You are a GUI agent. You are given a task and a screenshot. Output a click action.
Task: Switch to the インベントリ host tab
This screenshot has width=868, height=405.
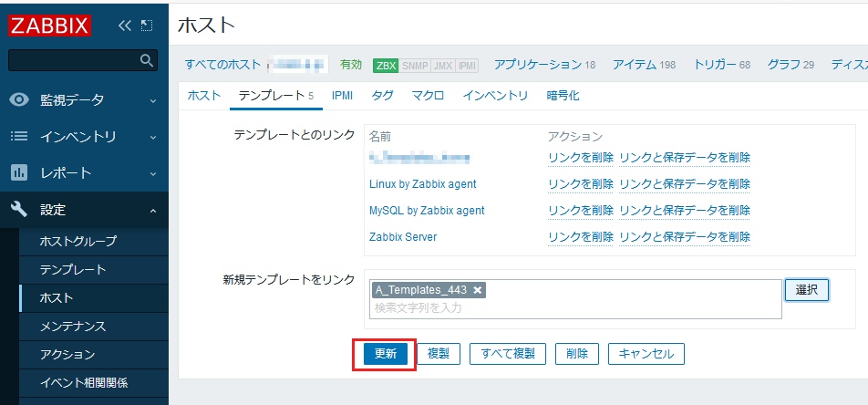click(x=495, y=95)
